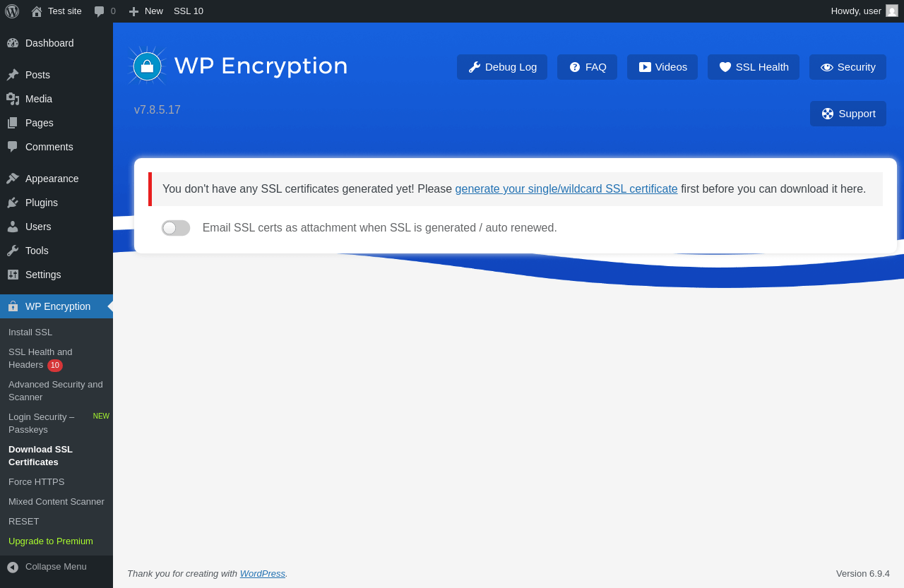The width and height of the screenshot is (904, 588).
Task: Open the Debug Log button
Action: coord(502,67)
